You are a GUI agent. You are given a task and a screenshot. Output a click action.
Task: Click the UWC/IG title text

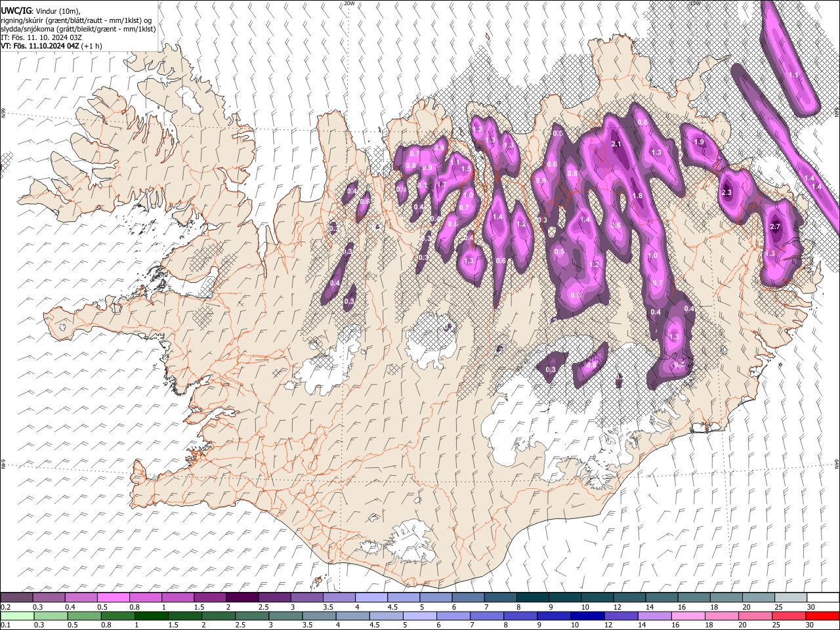pos(16,10)
